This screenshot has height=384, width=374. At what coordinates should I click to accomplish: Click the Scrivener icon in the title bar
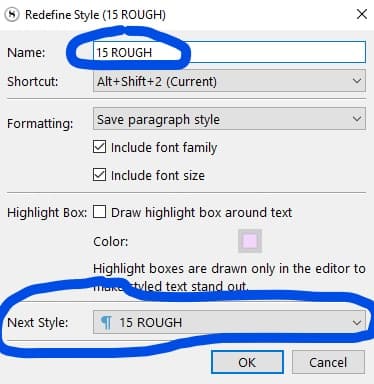pos(12,15)
